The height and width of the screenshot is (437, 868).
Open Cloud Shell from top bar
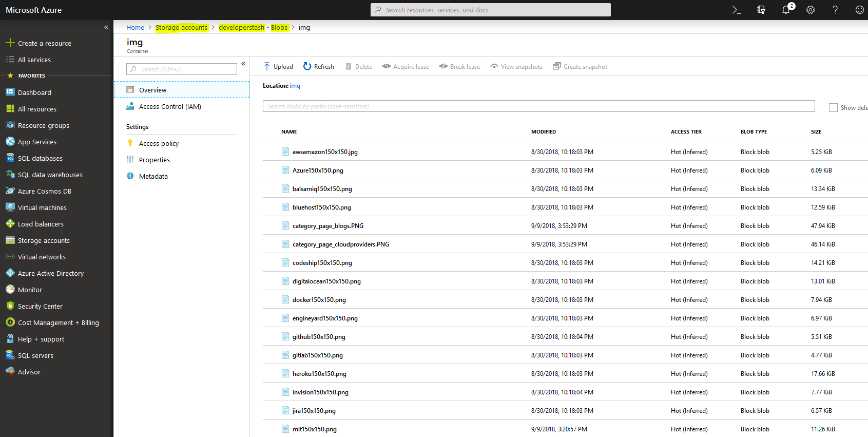(736, 10)
